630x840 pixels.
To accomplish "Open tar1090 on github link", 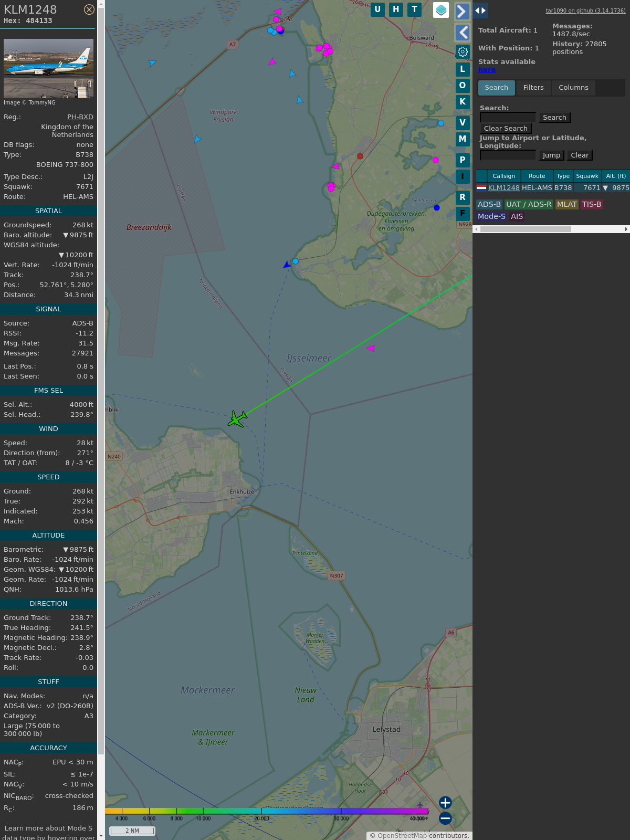I will pos(585,10).
